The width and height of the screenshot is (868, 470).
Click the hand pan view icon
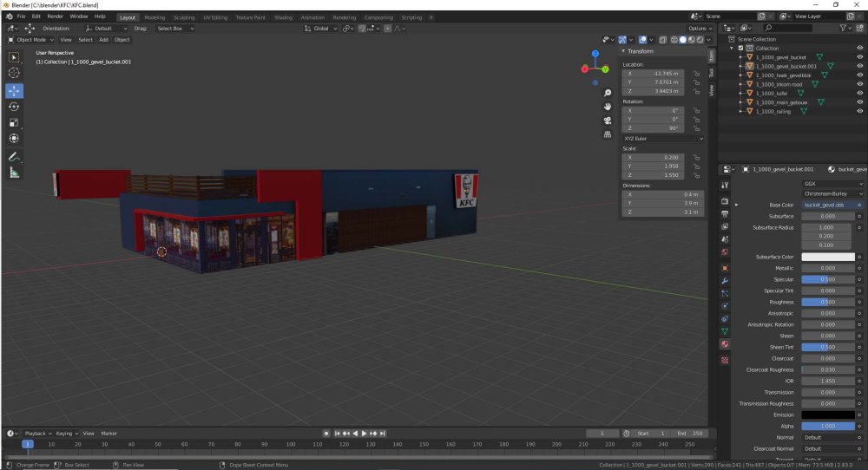608,107
